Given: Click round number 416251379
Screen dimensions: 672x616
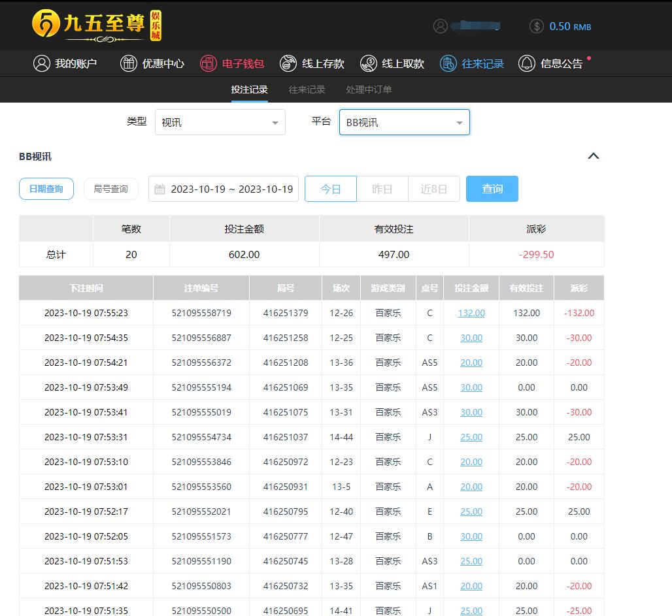Looking at the screenshot, I should coord(286,313).
